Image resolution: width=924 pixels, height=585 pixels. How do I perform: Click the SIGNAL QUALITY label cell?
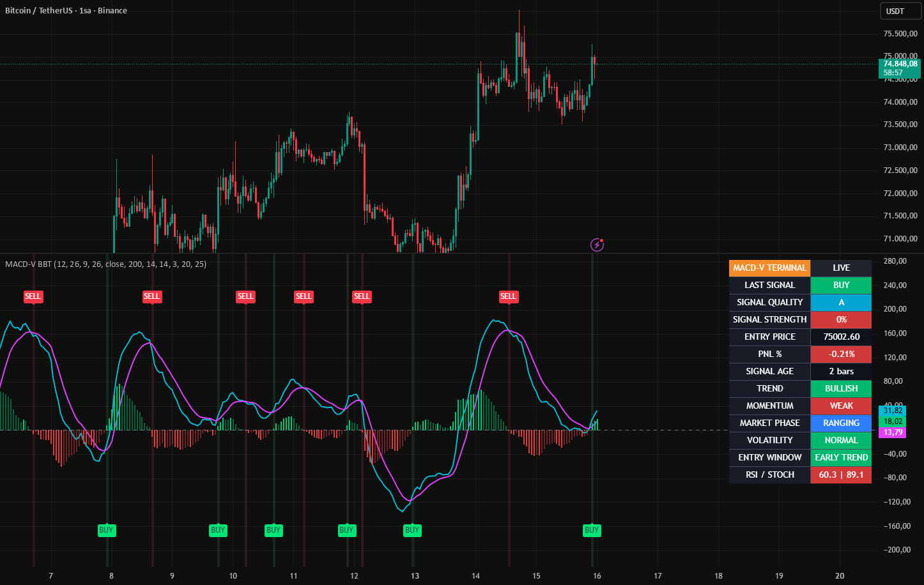click(769, 303)
